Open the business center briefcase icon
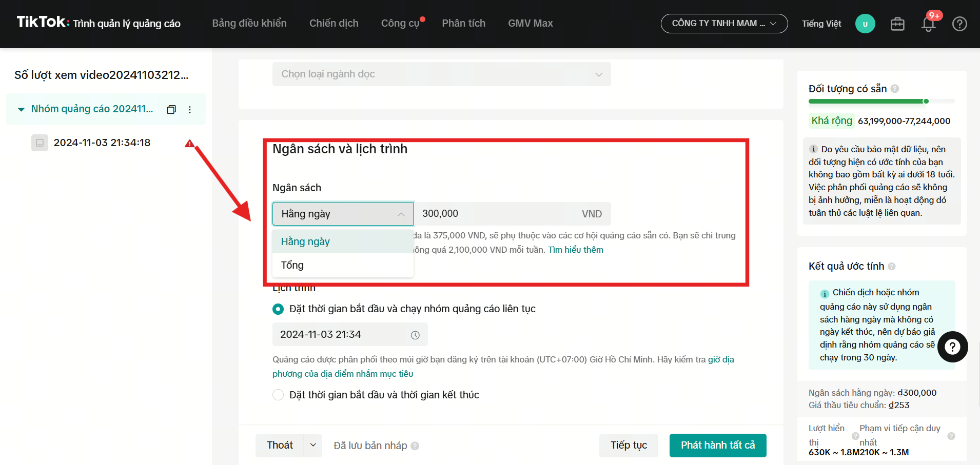The height and width of the screenshot is (465, 980). click(897, 24)
